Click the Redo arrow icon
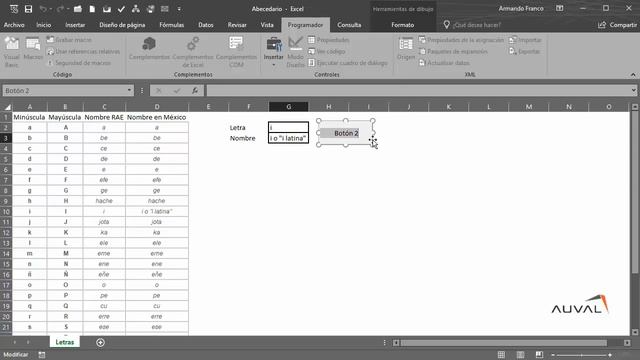Viewport: 640px width, 360px height. click(60, 9)
